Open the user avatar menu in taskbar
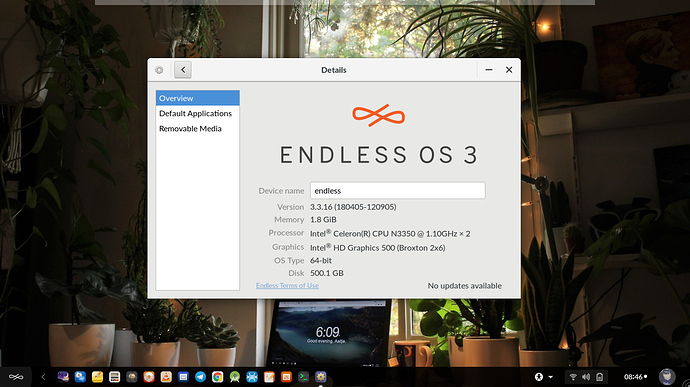The height and width of the screenshot is (387, 690). pyautogui.click(x=667, y=377)
